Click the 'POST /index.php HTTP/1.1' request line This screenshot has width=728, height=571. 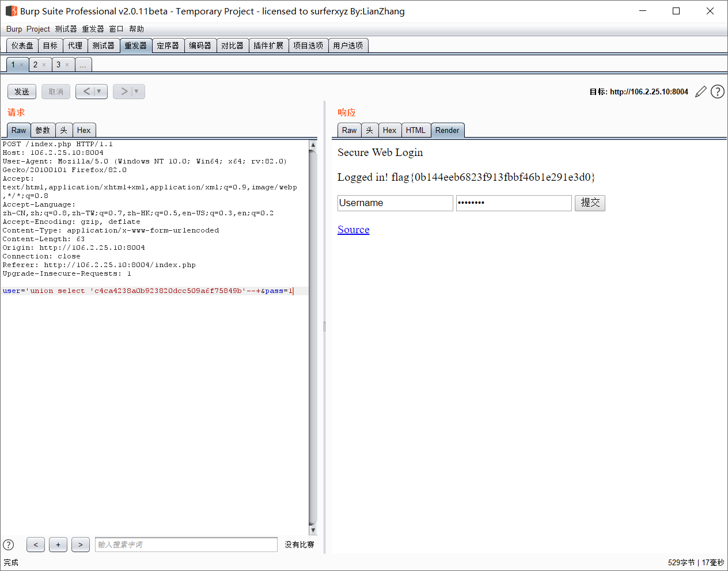(x=58, y=144)
